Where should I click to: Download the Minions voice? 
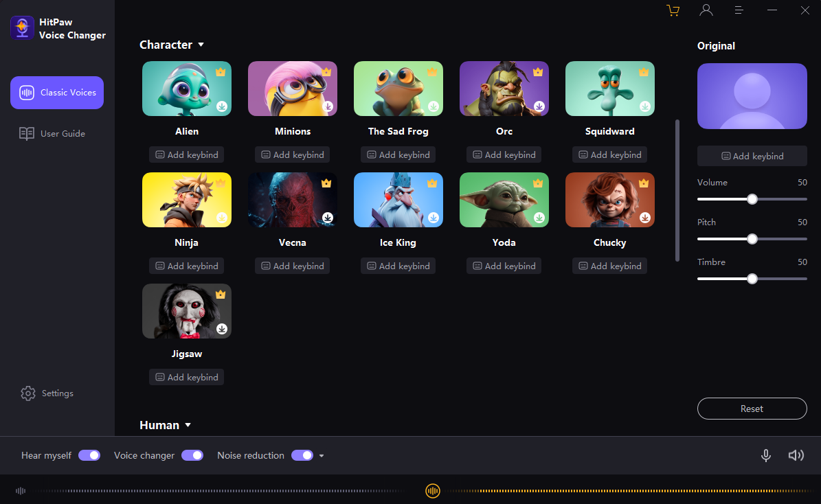point(328,106)
